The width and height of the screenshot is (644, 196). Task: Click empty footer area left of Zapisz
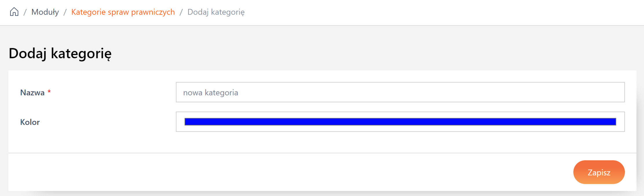click(x=290, y=172)
